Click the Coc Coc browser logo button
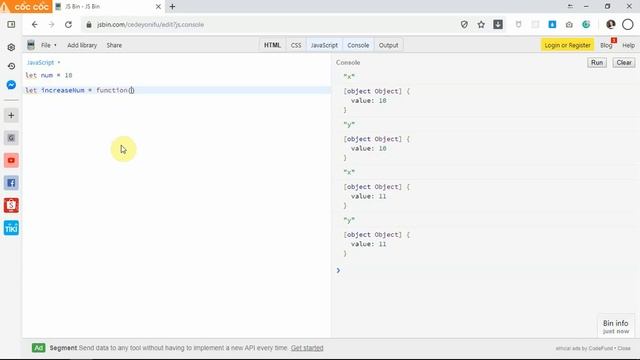Viewport: 640px width, 360px height. (x=26, y=7)
